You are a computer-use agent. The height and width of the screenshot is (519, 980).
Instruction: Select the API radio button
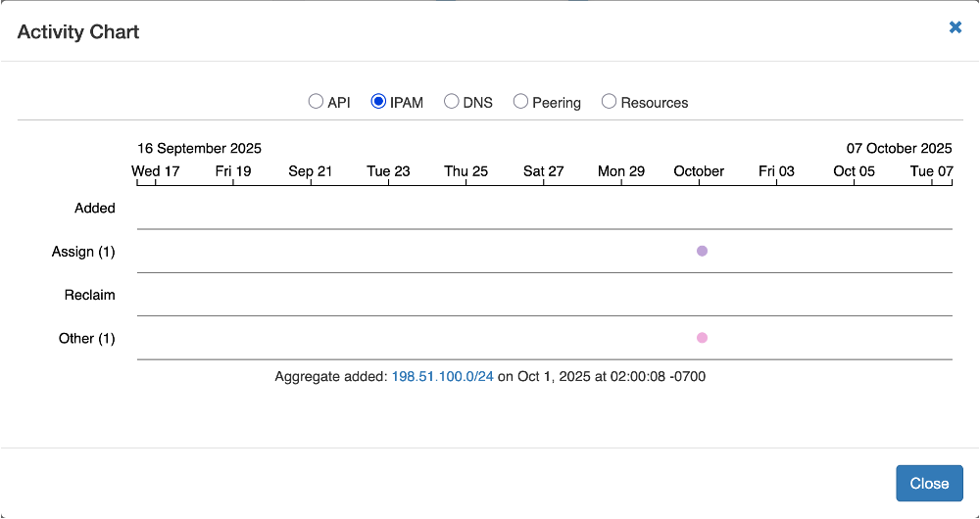pos(316,101)
